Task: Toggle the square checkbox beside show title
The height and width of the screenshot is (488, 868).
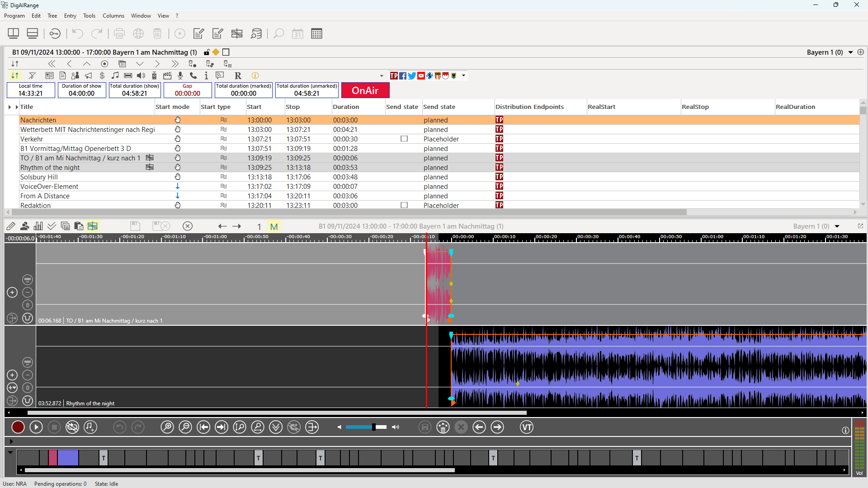Action: click(x=226, y=52)
